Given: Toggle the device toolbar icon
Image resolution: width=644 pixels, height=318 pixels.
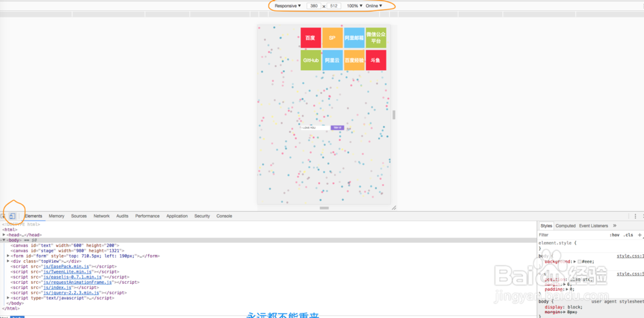Looking at the screenshot, I should pyautogui.click(x=13, y=216).
